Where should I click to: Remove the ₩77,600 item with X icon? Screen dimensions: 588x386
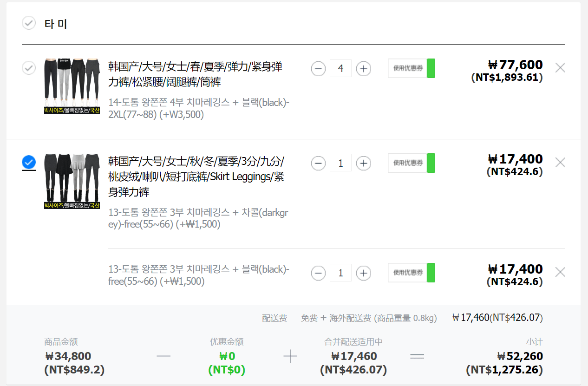click(x=560, y=68)
